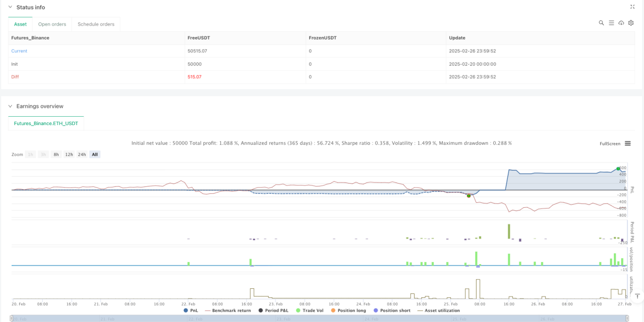Toggle PnL series in the chart legend
The height and width of the screenshot is (322, 644).
click(190, 311)
